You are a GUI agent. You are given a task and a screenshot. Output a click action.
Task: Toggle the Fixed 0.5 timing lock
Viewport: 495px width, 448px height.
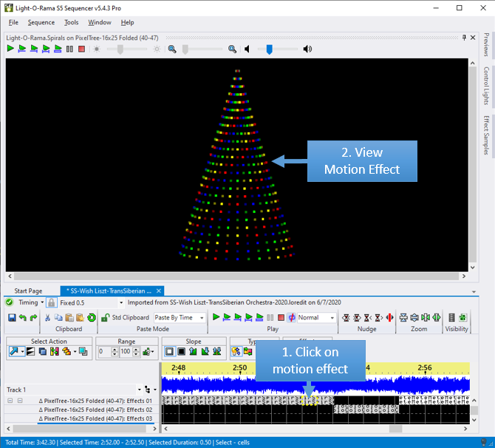point(52,302)
